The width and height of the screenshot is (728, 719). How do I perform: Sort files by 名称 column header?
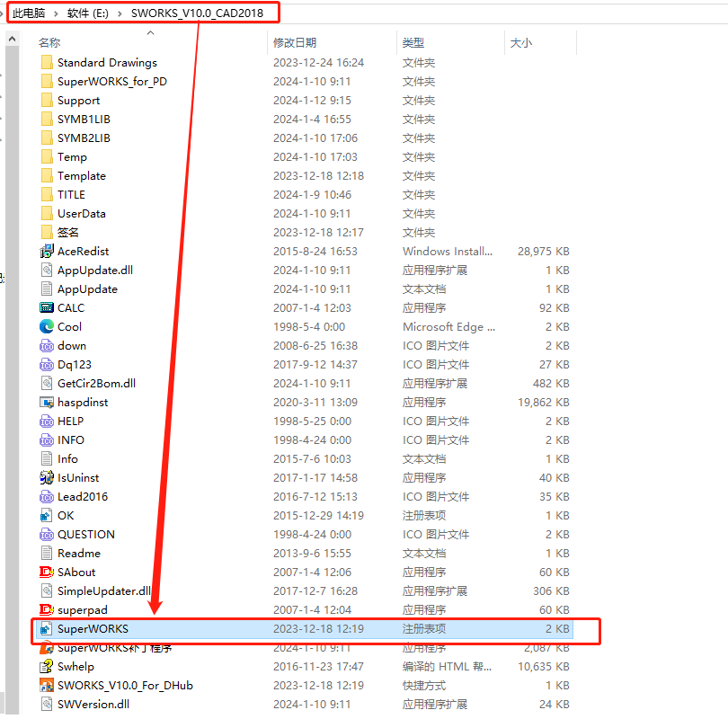pyautogui.click(x=49, y=43)
